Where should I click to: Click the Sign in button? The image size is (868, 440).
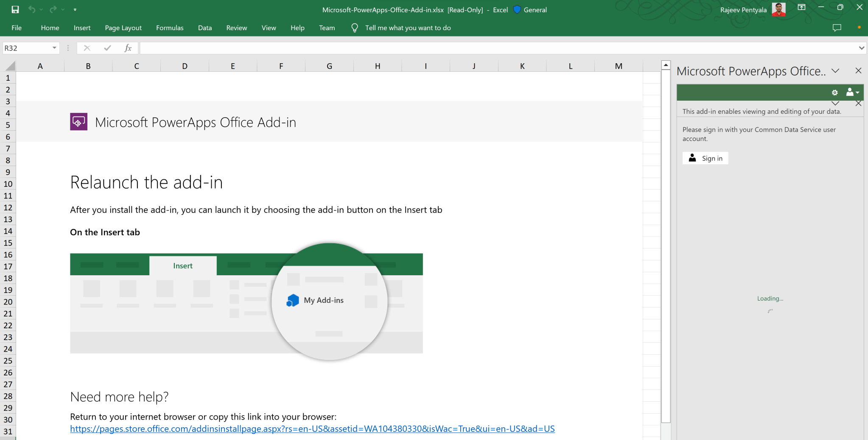click(x=705, y=158)
